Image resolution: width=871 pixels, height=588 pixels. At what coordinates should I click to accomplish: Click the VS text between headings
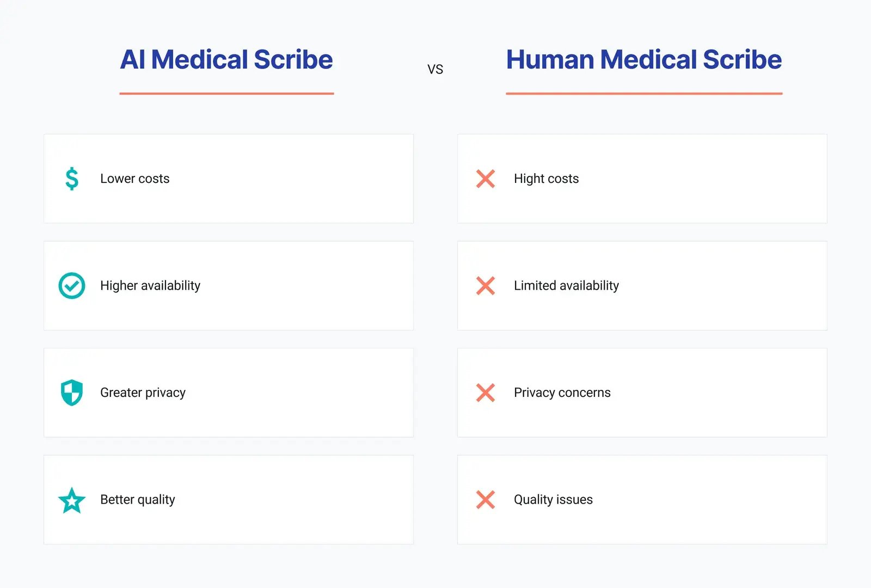pos(435,70)
